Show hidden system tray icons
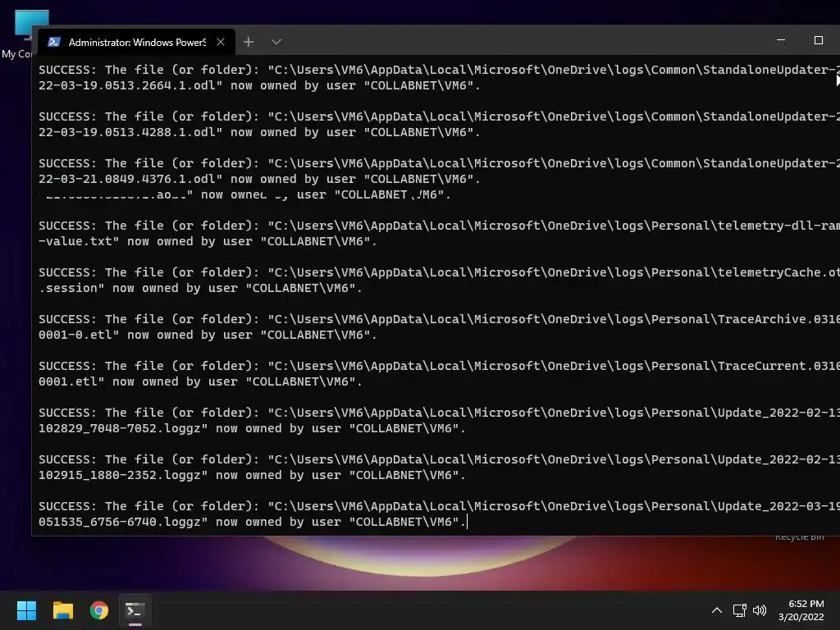This screenshot has height=630, width=840. pos(717,610)
